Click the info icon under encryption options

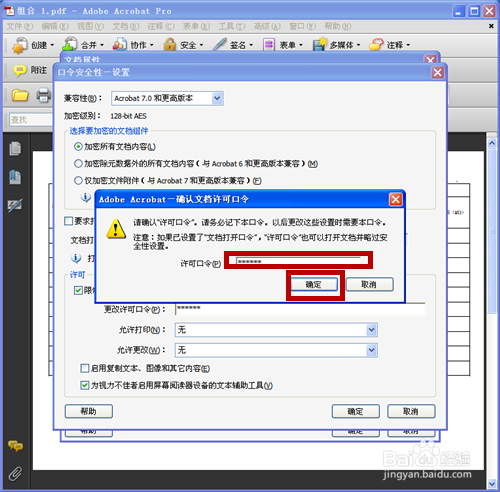[x=86, y=197]
